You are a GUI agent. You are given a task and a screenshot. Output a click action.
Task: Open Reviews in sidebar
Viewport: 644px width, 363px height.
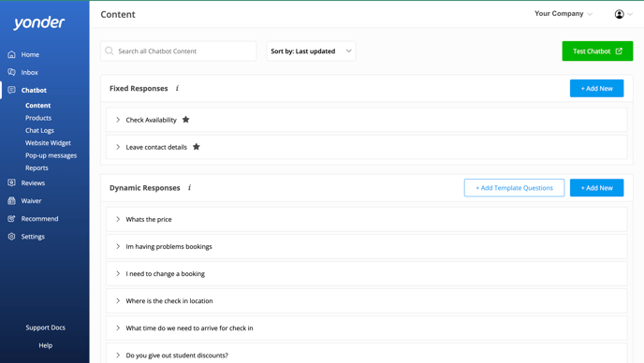pos(33,183)
